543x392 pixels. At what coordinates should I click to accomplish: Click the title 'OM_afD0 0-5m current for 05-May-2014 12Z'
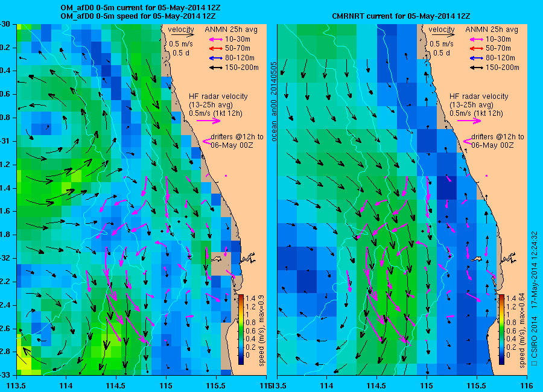(140, 8)
